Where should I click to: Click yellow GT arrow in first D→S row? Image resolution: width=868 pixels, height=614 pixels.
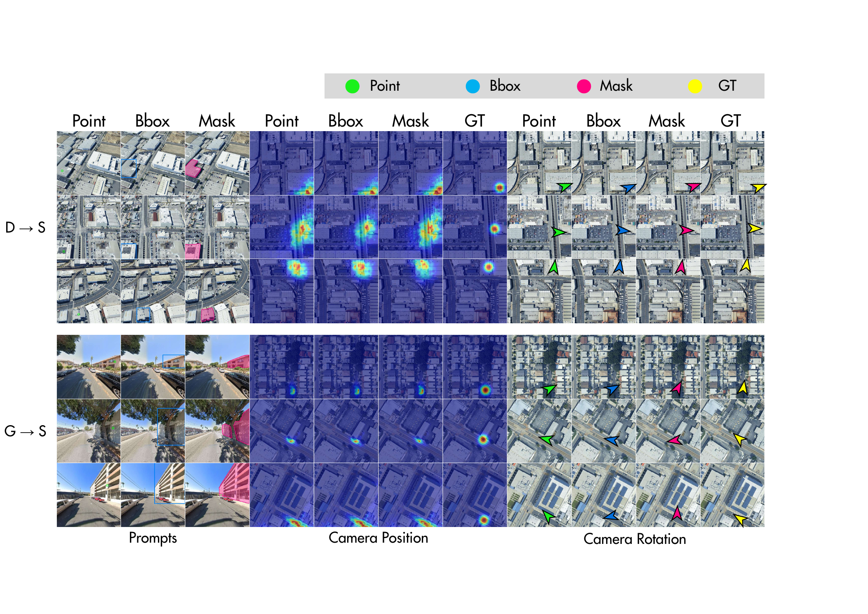click(x=758, y=188)
